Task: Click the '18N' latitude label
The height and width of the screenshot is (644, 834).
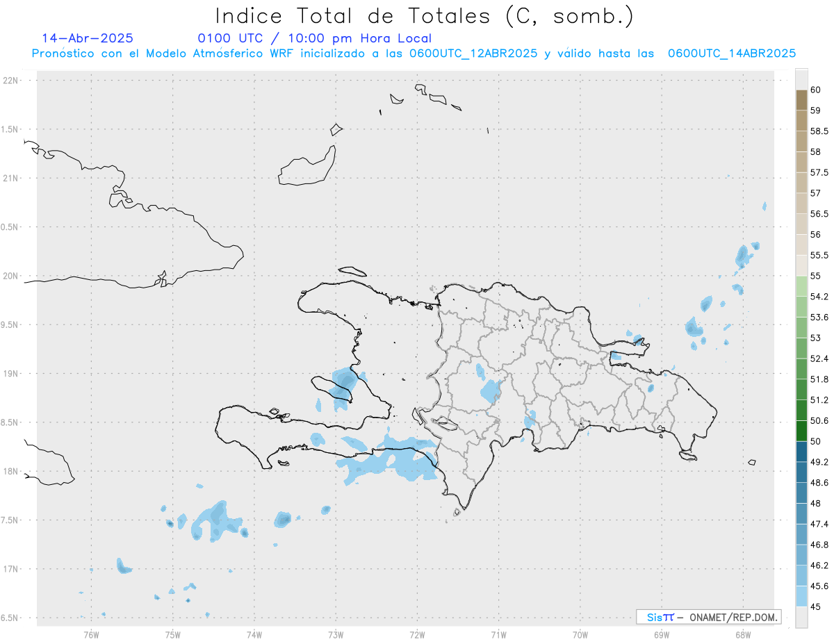Action: pos(10,471)
